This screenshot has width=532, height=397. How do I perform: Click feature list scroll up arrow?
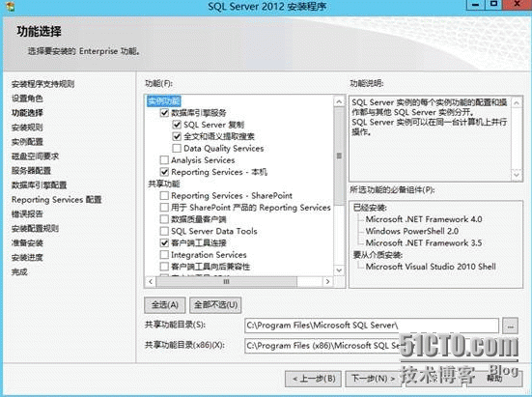pyautogui.click(x=339, y=101)
